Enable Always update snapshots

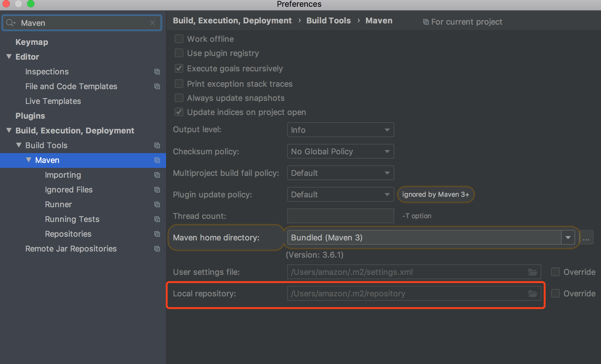(179, 98)
